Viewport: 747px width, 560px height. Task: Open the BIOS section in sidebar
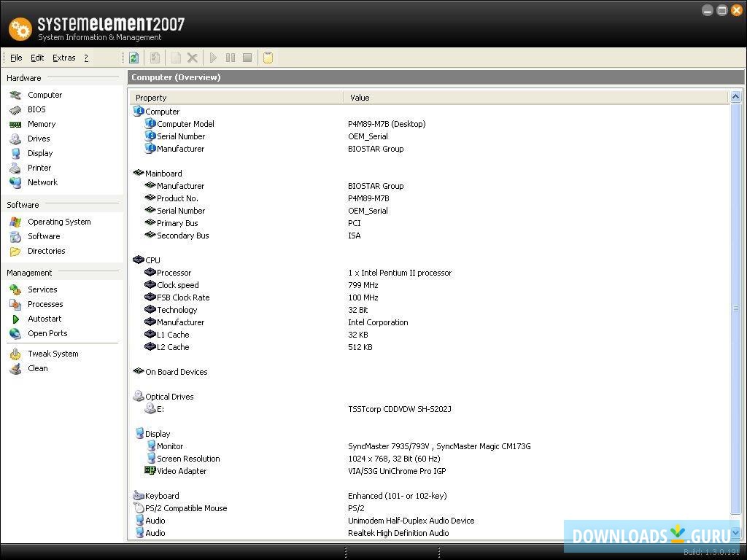36,109
